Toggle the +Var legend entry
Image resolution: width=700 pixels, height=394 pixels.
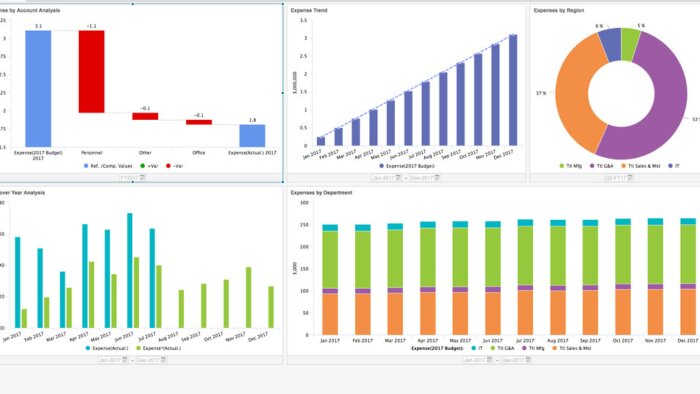[x=149, y=166]
